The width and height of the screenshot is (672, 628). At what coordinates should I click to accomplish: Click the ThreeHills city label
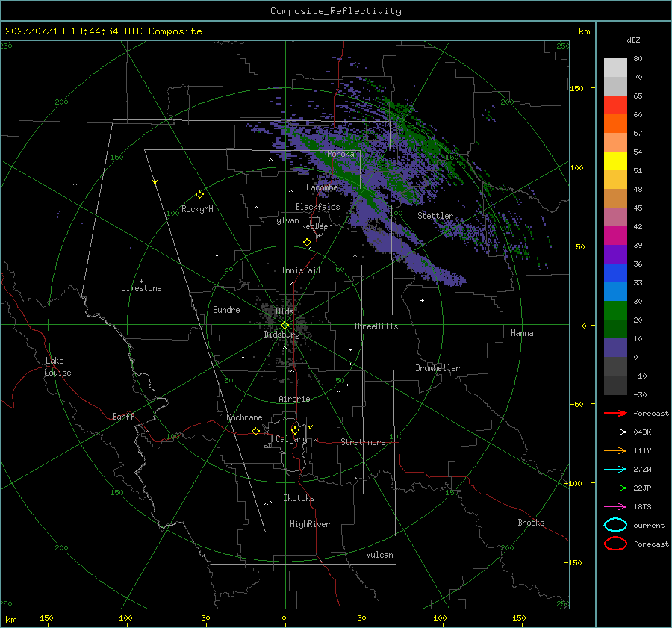[376, 326]
